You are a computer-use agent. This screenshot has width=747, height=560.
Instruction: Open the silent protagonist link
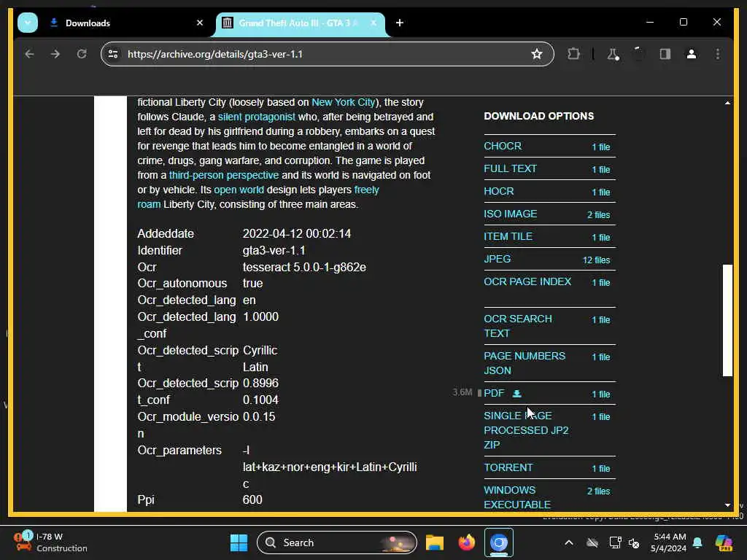[x=256, y=117]
